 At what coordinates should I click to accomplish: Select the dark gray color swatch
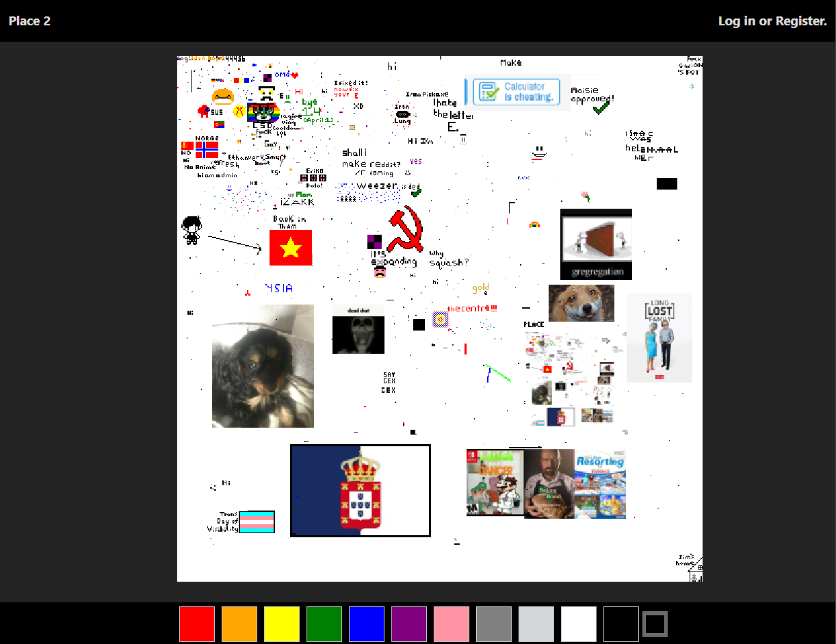pyautogui.click(x=494, y=623)
